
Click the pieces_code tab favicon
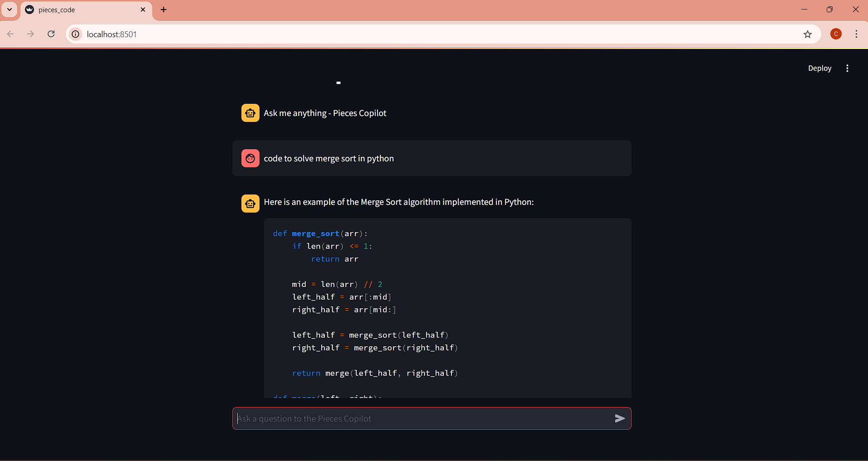(29, 10)
